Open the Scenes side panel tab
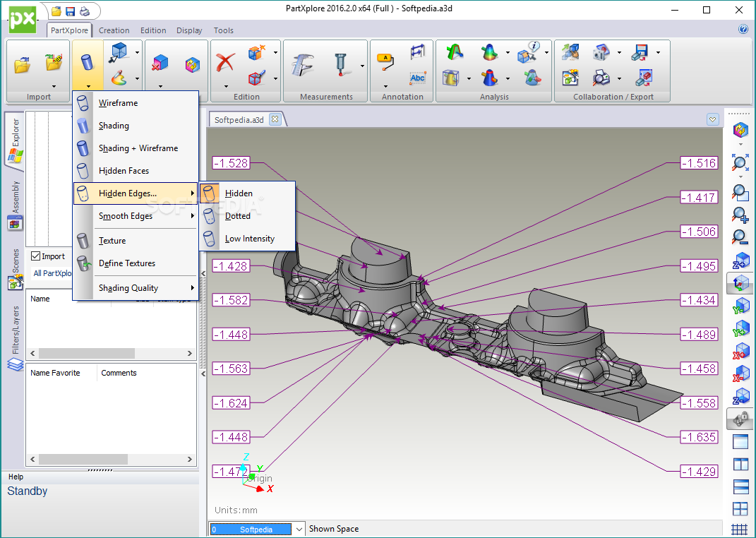The width and height of the screenshot is (756, 538). pyautogui.click(x=14, y=268)
